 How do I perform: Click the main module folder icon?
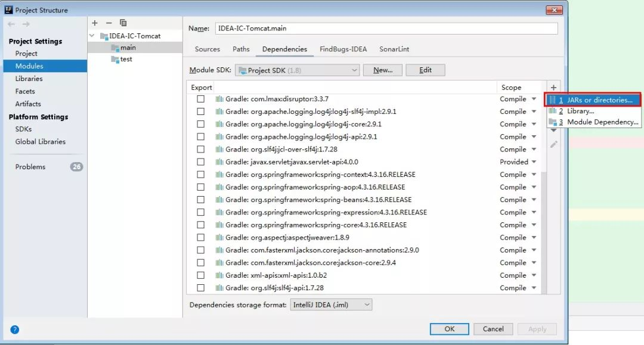tap(115, 48)
